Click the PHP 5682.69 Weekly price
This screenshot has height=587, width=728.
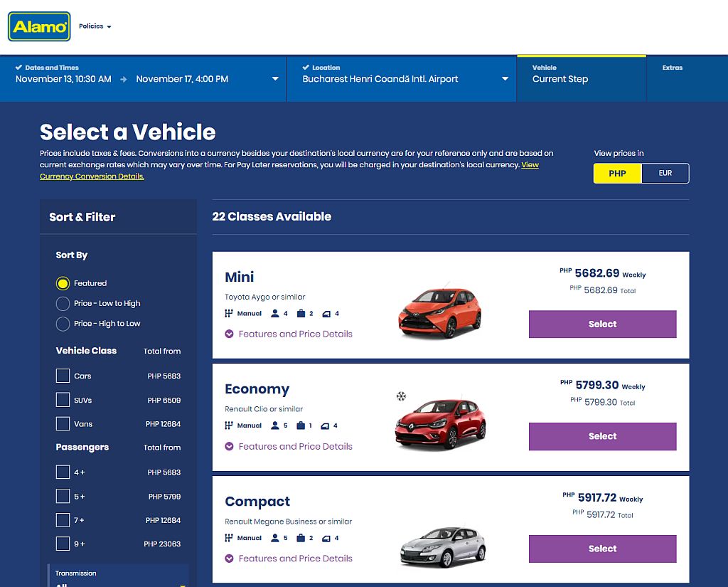[x=603, y=273]
